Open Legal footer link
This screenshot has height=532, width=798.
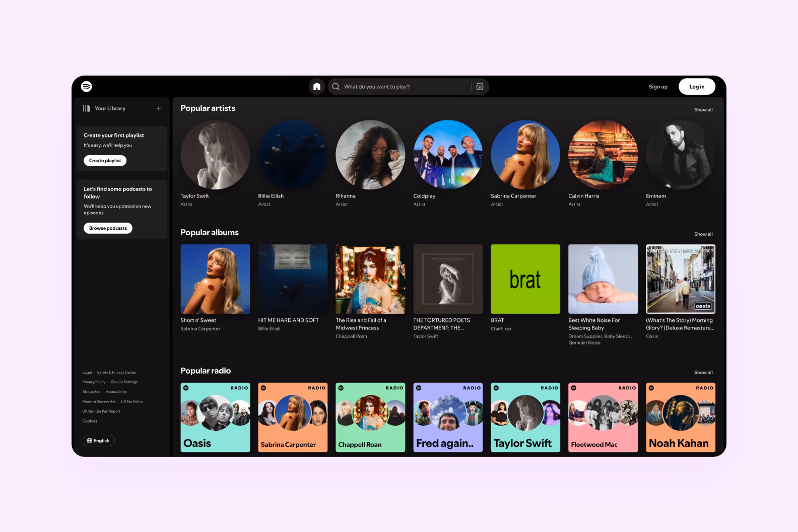[x=87, y=373]
